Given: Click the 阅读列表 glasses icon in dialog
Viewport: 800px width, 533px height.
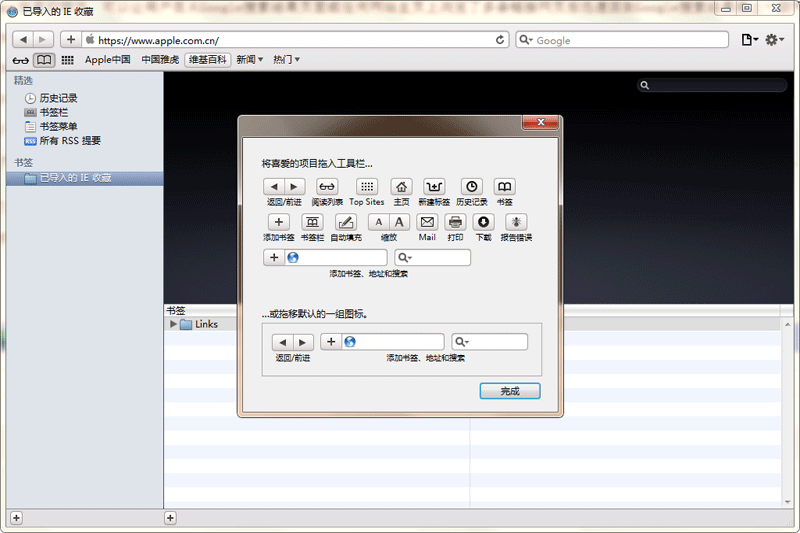Looking at the screenshot, I should [327, 187].
